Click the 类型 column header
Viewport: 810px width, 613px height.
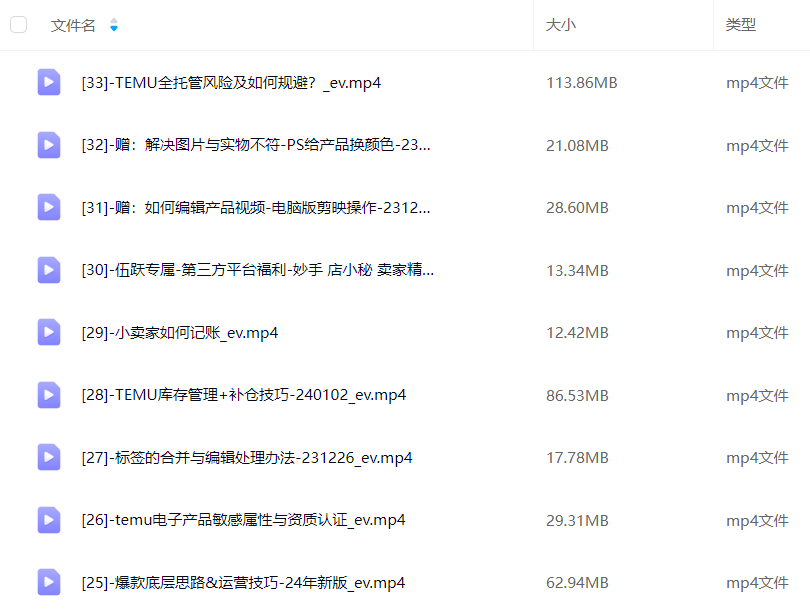pos(740,25)
